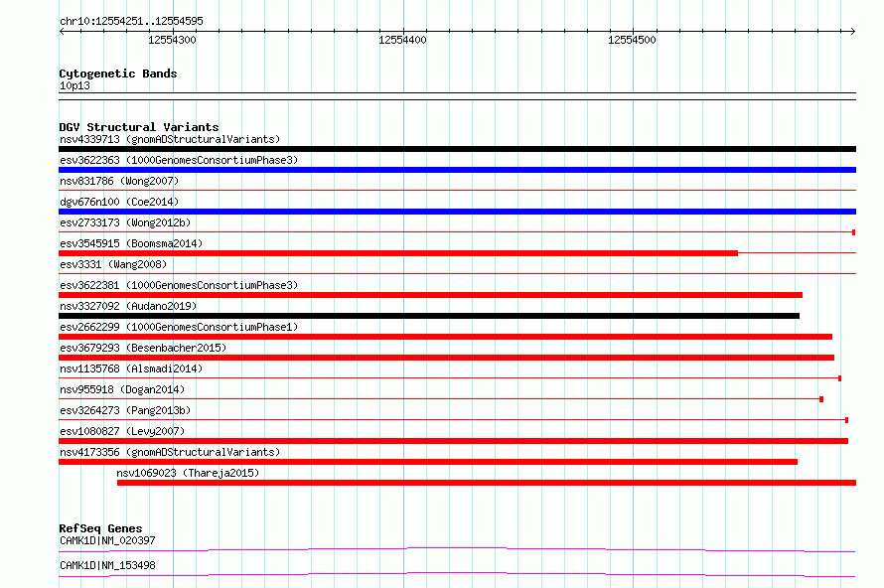Click the 12554400 ruler position label
The height and width of the screenshot is (588, 884).
(x=402, y=40)
